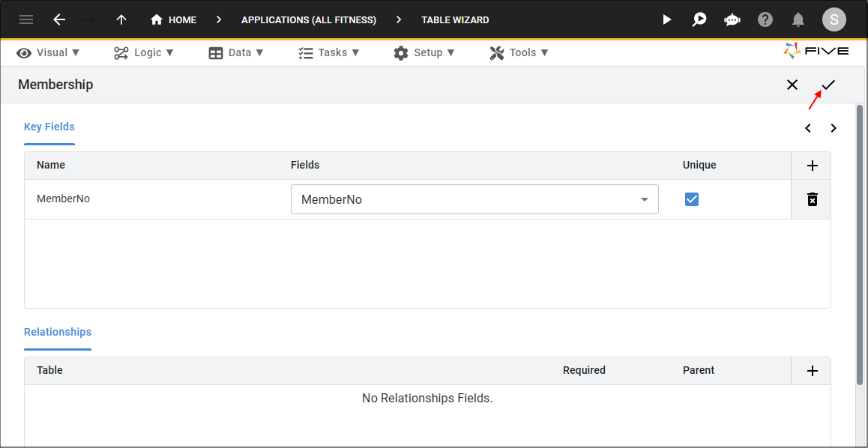Expand the Data menu
This screenshot has height=448, width=868.
point(236,52)
